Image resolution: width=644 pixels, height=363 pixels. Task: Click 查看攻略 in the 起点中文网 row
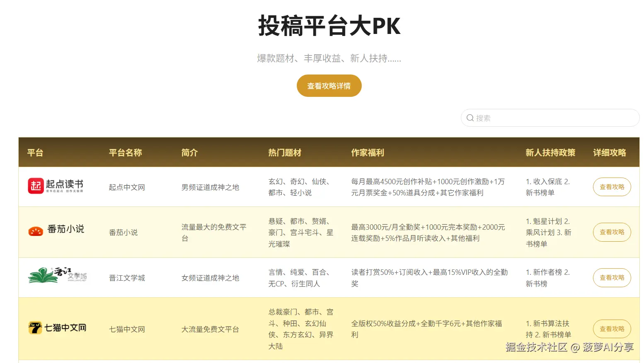(x=612, y=187)
